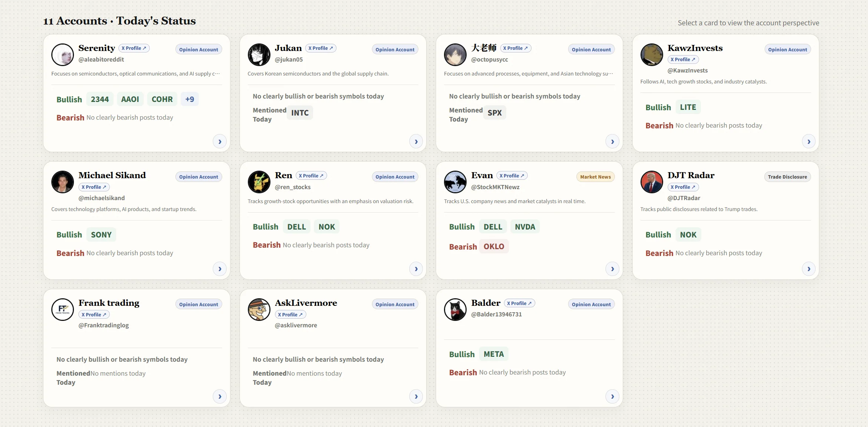Visit DJT Radar's X Profile link

[683, 187]
